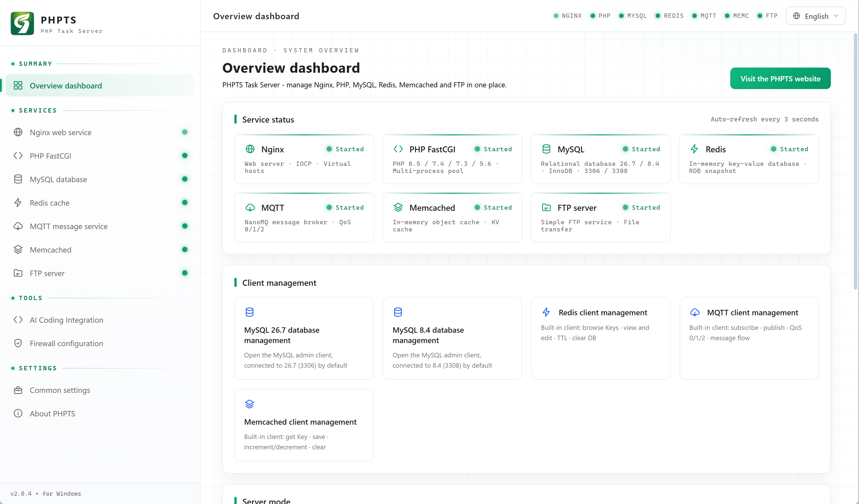Click the cloud icon in MQTT status card
The image size is (859, 504).
click(250, 207)
